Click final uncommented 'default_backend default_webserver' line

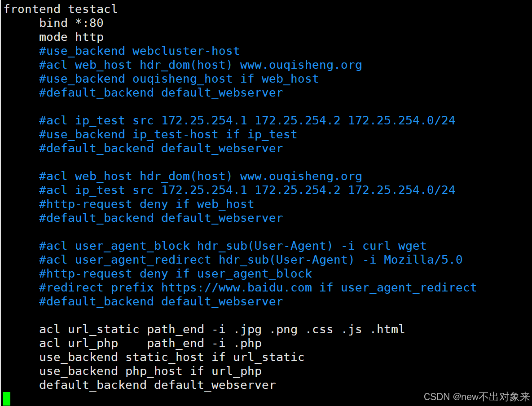158,385
